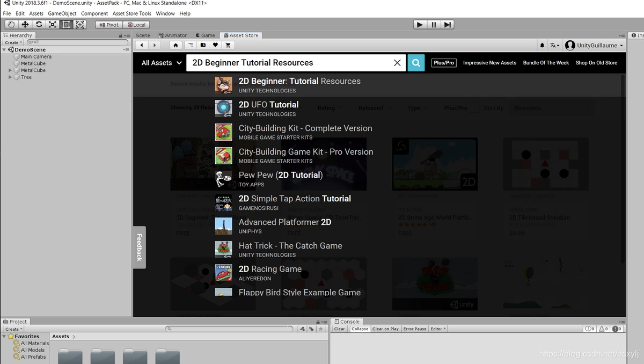
Task: Collapse the DemoScene hierarchy
Action: (x=4, y=50)
